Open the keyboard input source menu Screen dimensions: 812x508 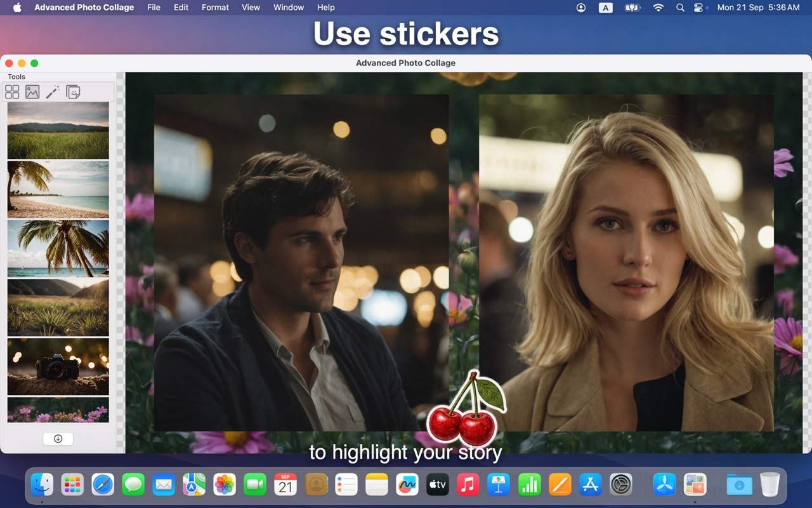pos(605,8)
